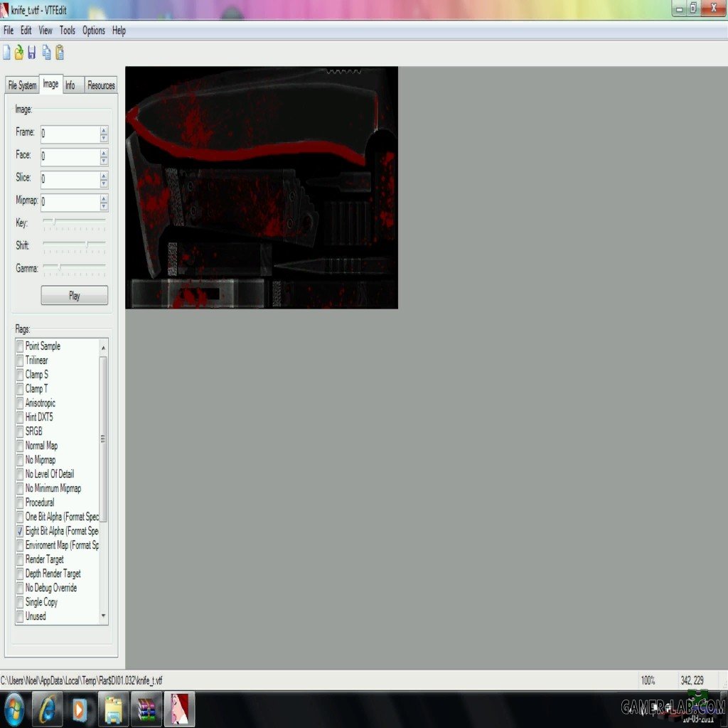Click in the Slice value field
The image size is (728, 728).
tap(70, 179)
